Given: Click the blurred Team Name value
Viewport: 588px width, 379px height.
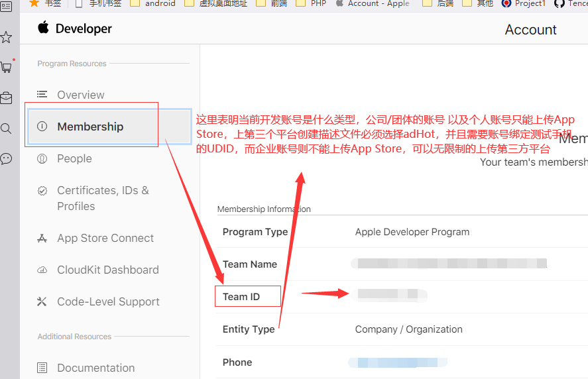Looking at the screenshot, I should (x=449, y=264).
